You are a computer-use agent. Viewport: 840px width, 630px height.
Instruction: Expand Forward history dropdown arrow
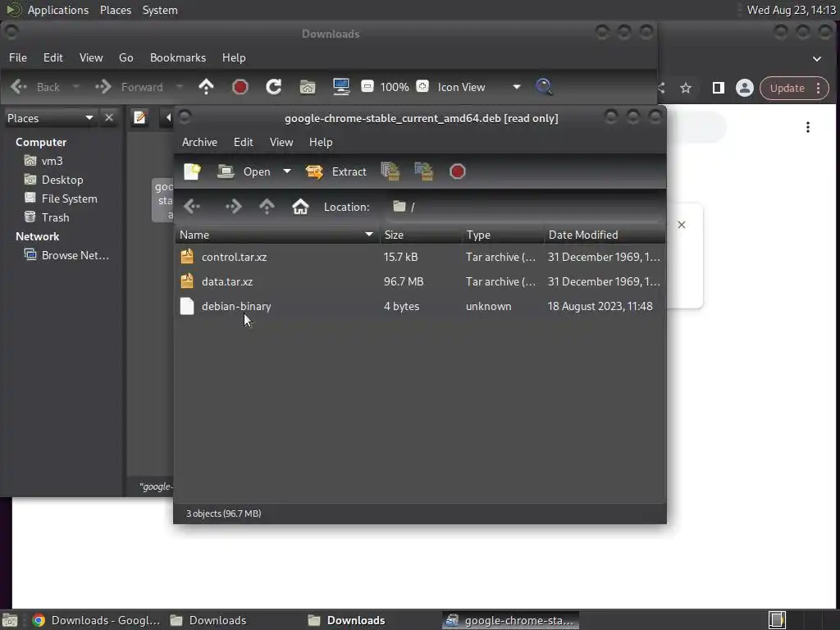pyautogui.click(x=180, y=87)
